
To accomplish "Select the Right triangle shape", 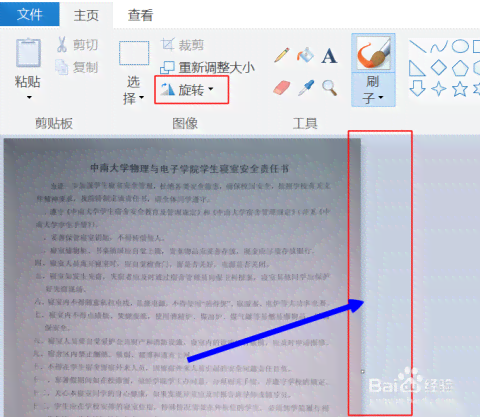I will pos(417,68).
